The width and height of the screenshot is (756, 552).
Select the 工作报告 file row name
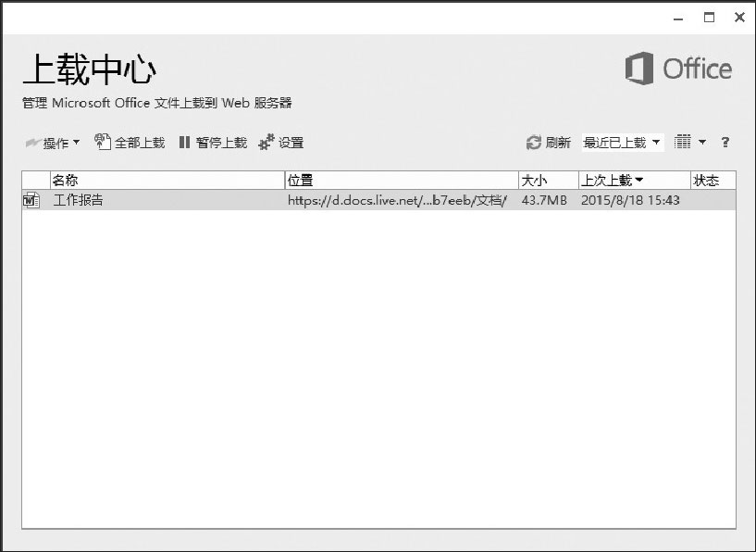click(x=78, y=200)
